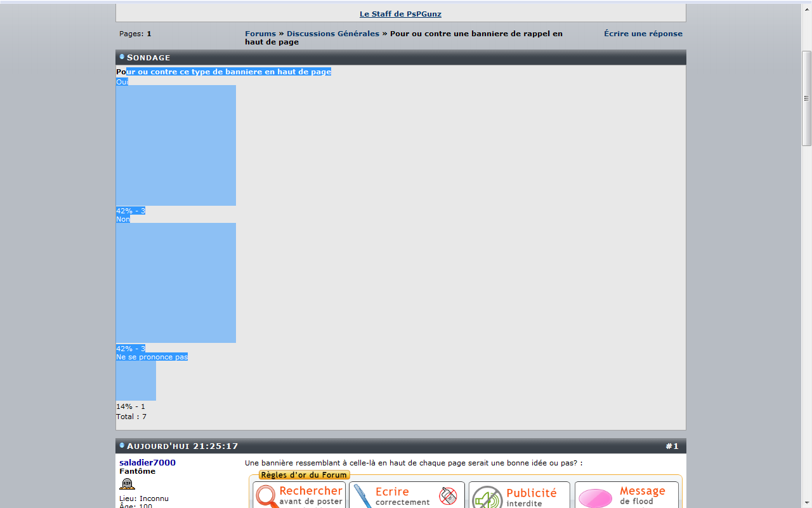This screenshot has width=812, height=508.
Task: Click the Aujourd'hui 21:25:17 post timestamp
Action: pyautogui.click(x=182, y=446)
